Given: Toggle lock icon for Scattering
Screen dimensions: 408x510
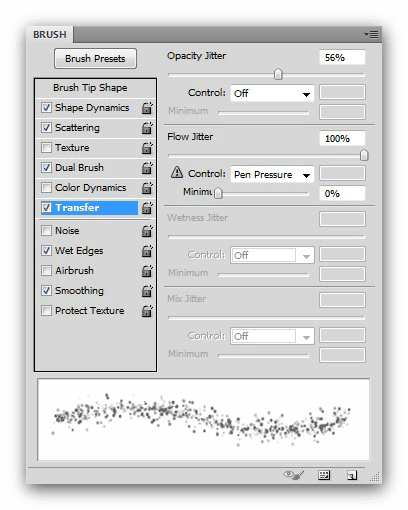Looking at the screenshot, I should (147, 128).
